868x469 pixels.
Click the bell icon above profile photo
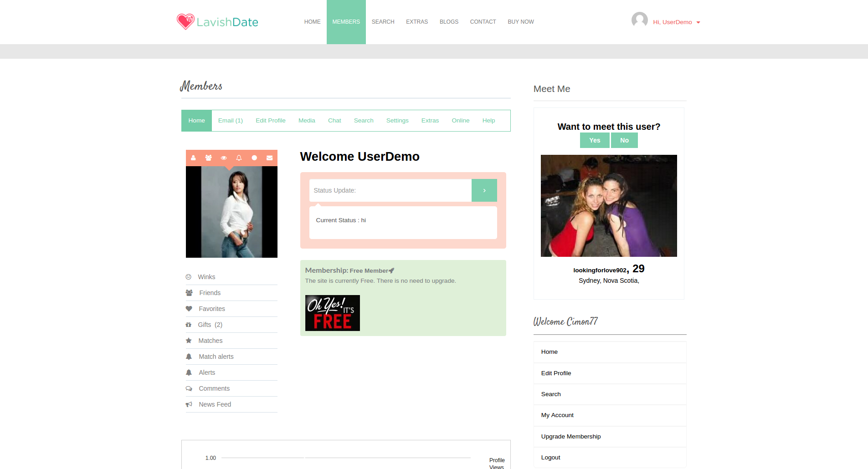pyautogui.click(x=239, y=158)
